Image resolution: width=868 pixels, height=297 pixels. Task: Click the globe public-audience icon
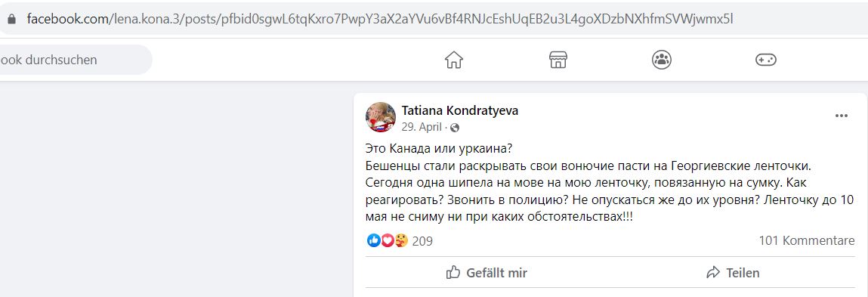[x=455, y=128]
